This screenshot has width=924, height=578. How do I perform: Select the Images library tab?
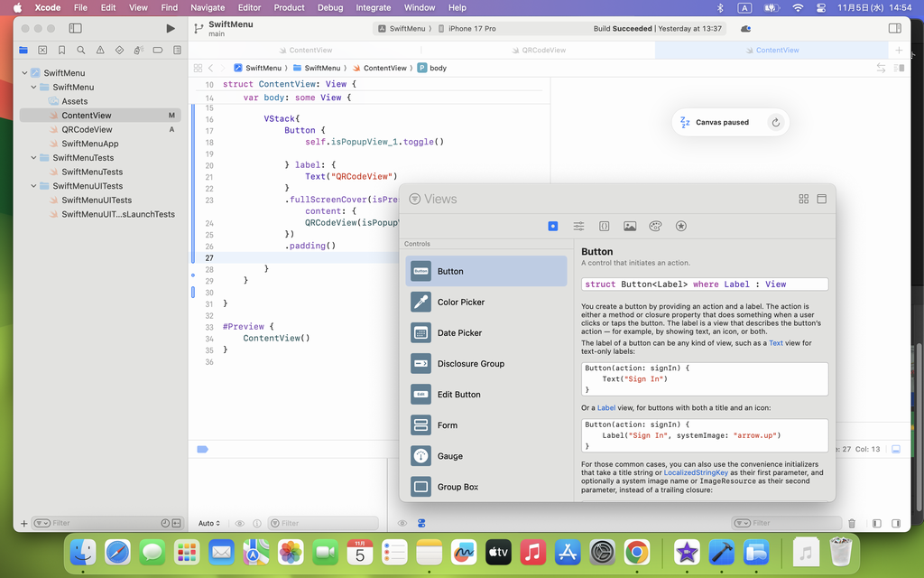[x=630, y=226]
